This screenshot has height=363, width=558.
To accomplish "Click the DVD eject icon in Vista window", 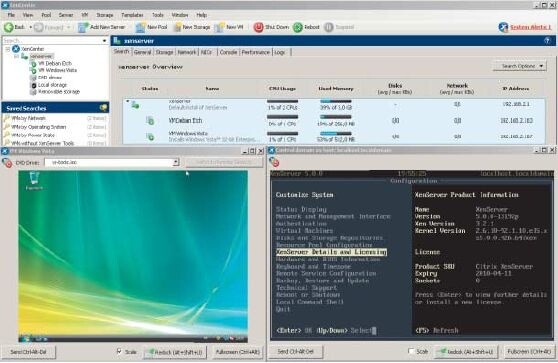I will click(x=7, y=162).
